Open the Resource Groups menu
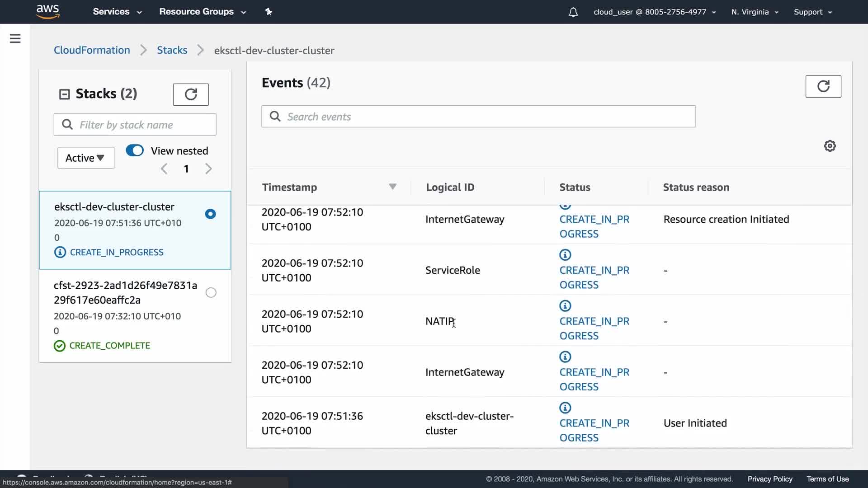 (202, 12)
